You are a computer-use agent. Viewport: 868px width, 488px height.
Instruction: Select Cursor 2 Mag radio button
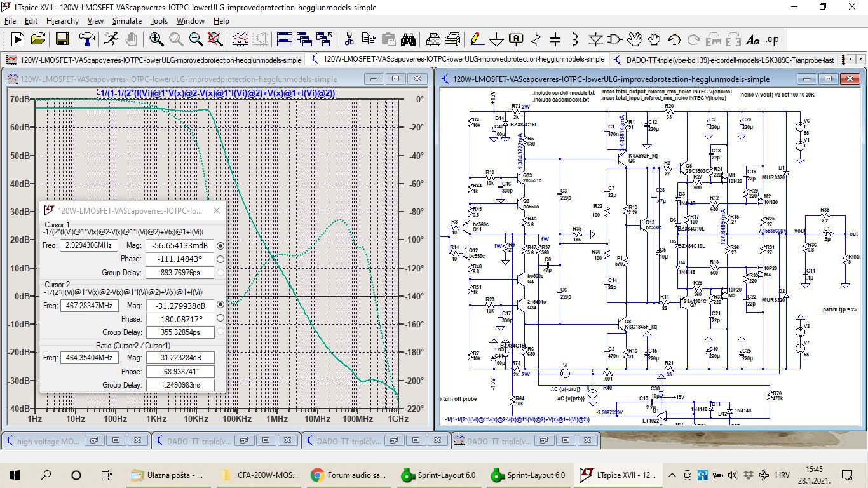220,305
